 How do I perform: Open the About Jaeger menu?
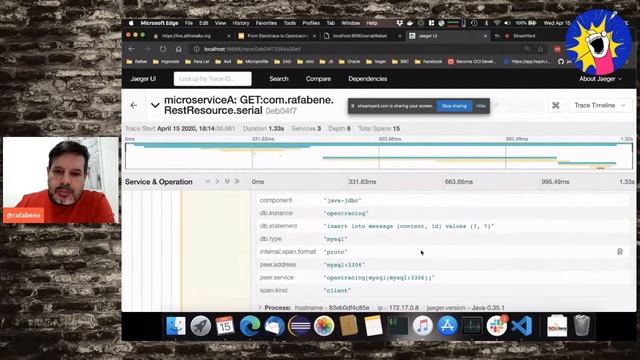[x=600, y=79]
